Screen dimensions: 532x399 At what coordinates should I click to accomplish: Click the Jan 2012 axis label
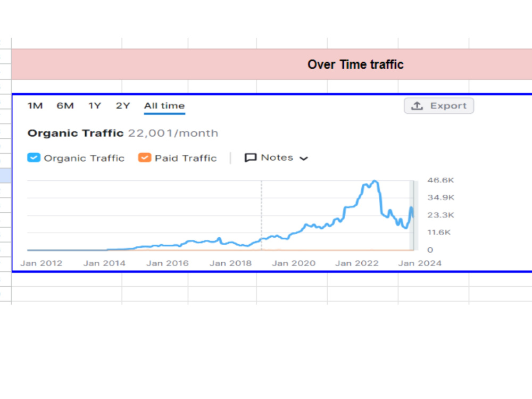(41, 263)
